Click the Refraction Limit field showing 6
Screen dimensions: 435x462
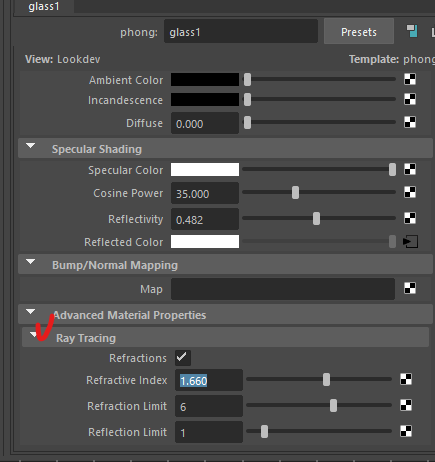pos(209,406)
